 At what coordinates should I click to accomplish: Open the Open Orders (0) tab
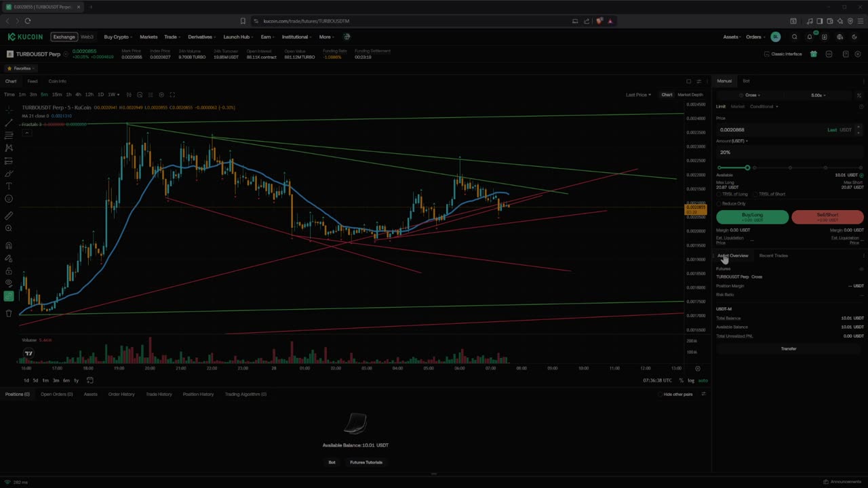[56, 394]
